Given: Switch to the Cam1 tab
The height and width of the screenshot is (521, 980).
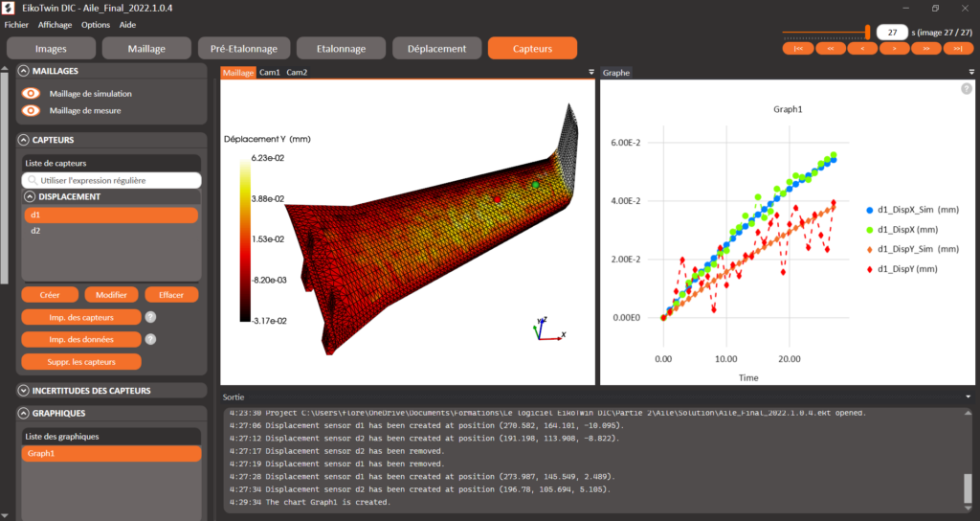Looking at the screenshot, I should point(269,73).
